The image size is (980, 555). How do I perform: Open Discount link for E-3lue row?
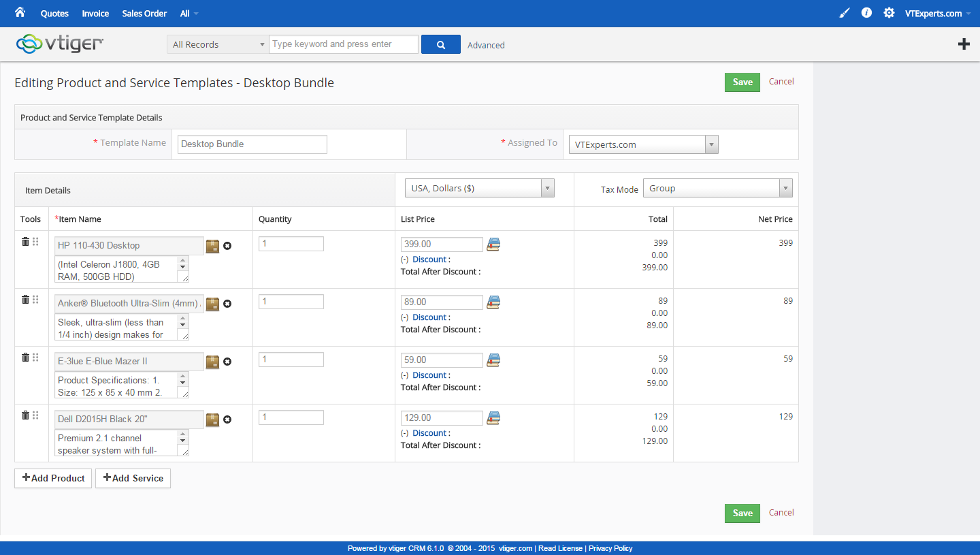429,375
